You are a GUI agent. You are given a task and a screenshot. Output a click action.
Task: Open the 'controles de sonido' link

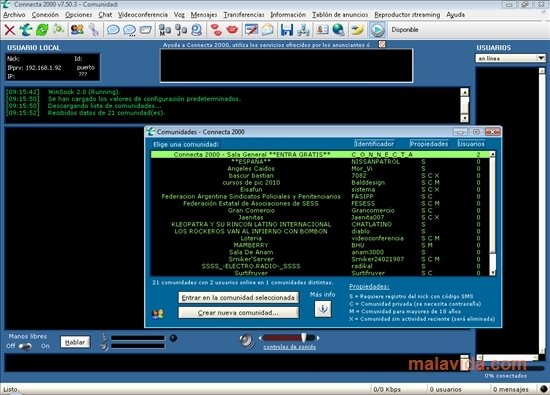289,347
